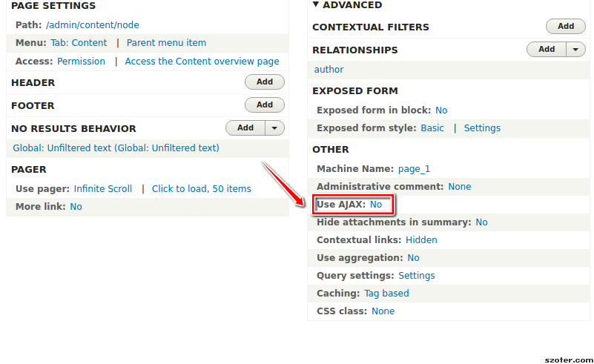Image resolution: width=594 pixels, height=364 pixels.
Task: Add a header to the view
Action: 265,82
